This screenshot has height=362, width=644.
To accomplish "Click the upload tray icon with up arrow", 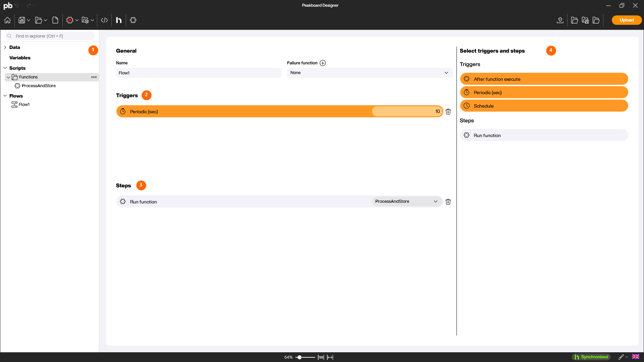I will (560, 20).
